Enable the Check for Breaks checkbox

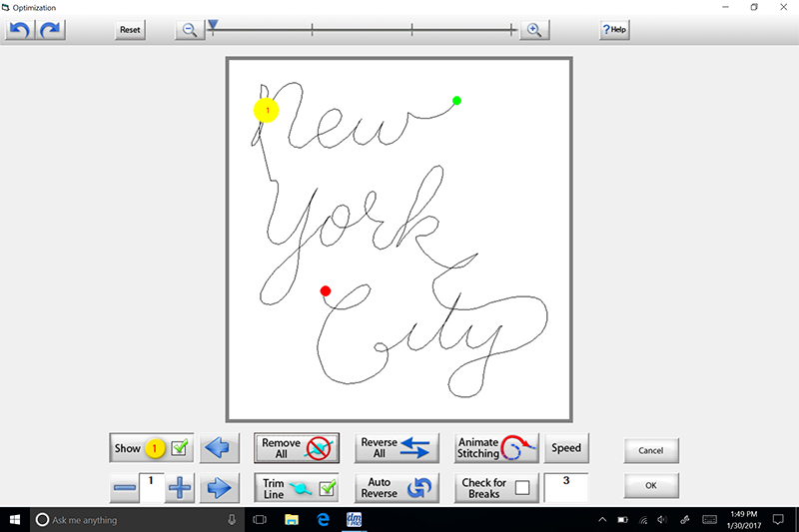click(521, 488)
